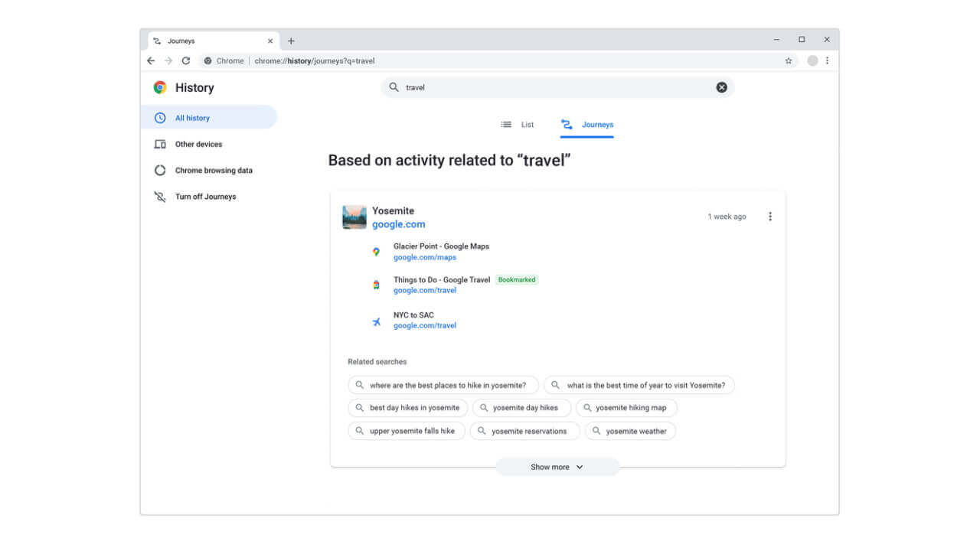Click the yosemite weather related search chip

(630, 431)
